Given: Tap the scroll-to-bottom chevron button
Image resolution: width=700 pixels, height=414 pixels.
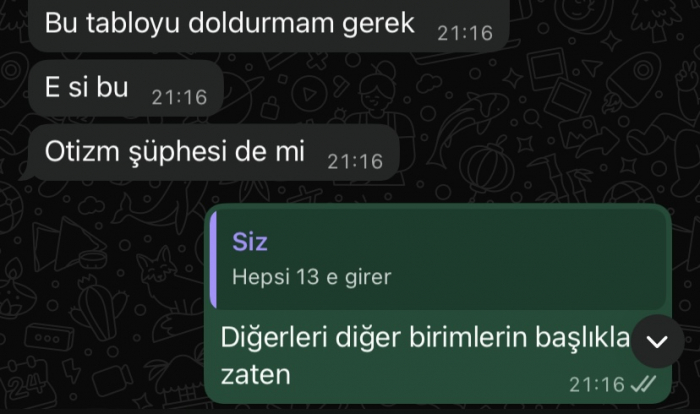Looking at the screenshot, I should tap(657, 342).
